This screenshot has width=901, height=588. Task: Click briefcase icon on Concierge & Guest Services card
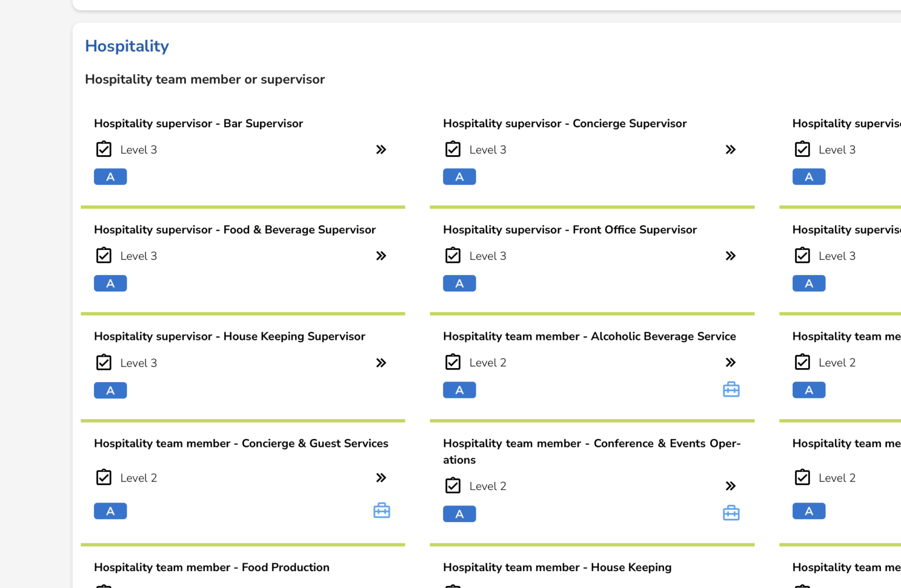382,510
